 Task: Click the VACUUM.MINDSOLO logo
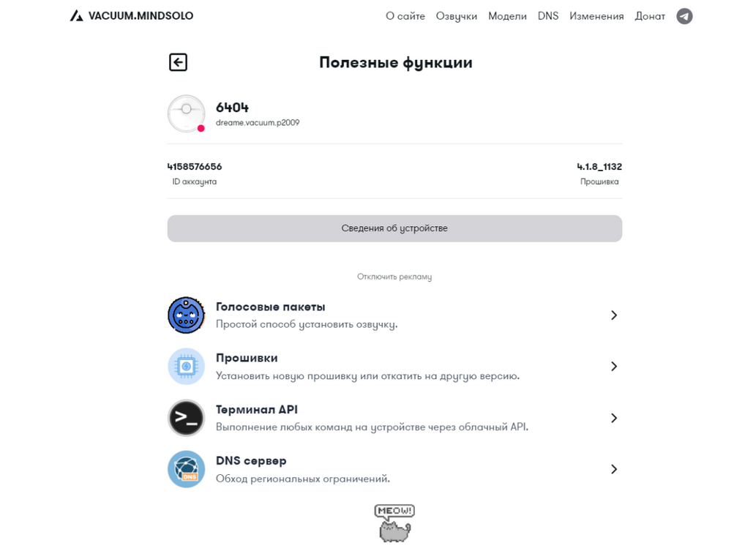[x=132, y=15]
